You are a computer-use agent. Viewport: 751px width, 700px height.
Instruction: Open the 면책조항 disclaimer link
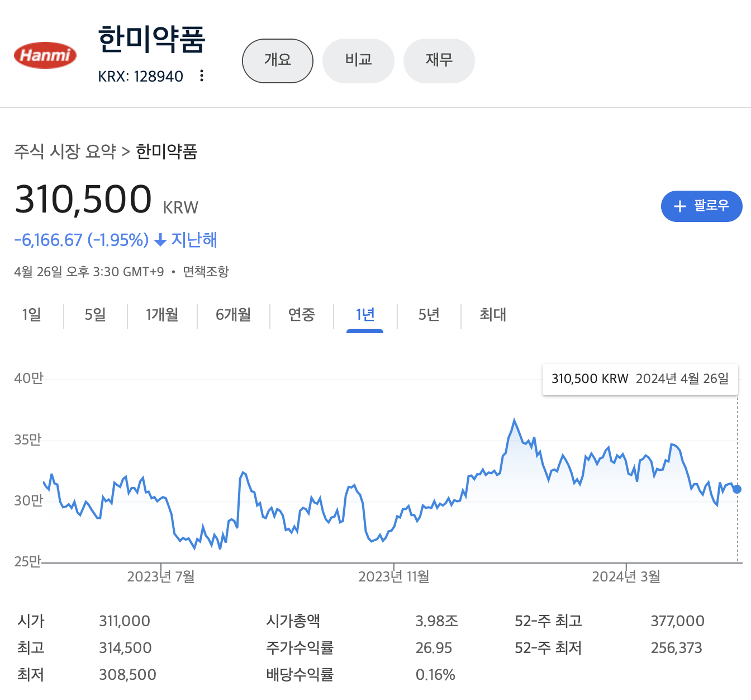pos(206,272)
